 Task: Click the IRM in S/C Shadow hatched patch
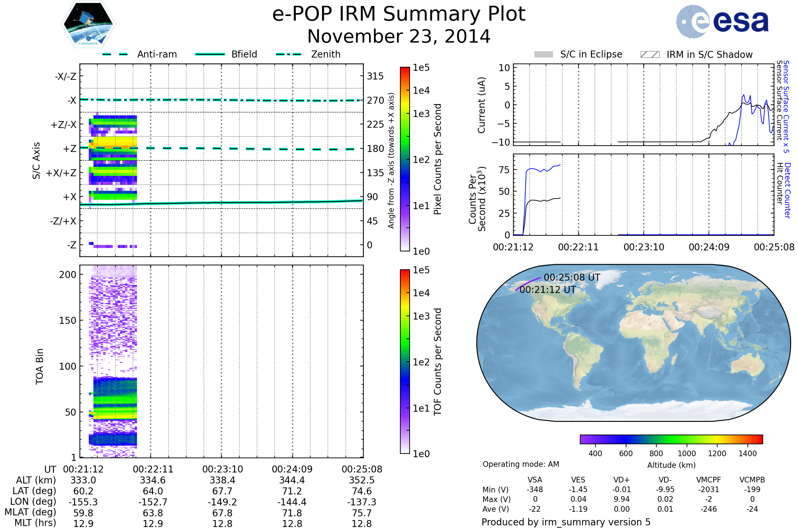point(650,55)
